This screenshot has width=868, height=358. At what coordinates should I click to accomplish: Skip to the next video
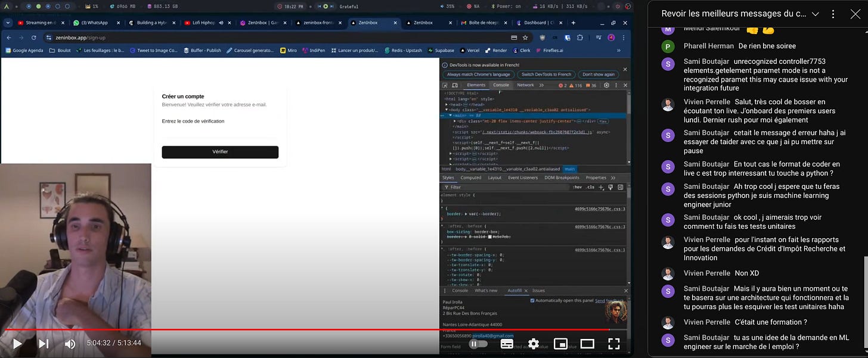[44, 343]
